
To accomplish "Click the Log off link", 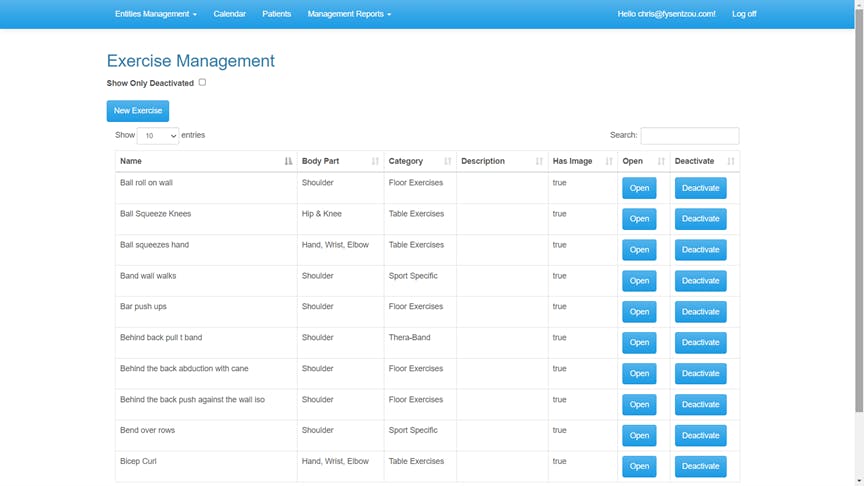I will coord(744,14).
